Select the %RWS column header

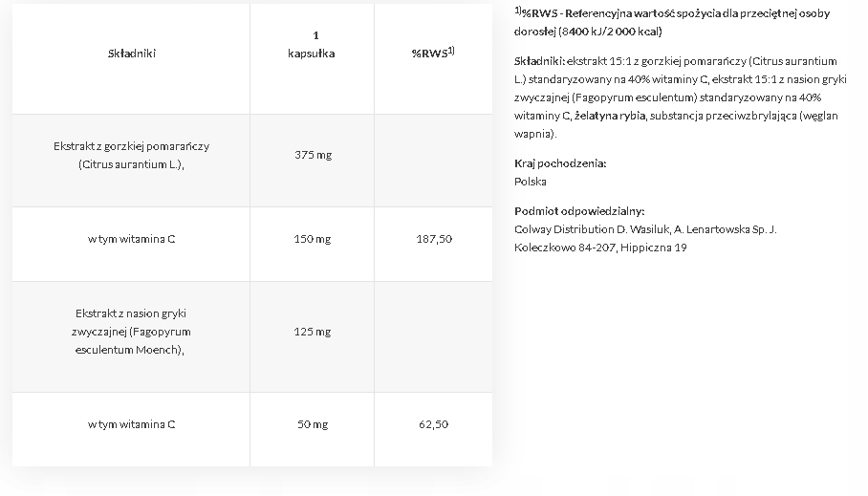[432, 54]
